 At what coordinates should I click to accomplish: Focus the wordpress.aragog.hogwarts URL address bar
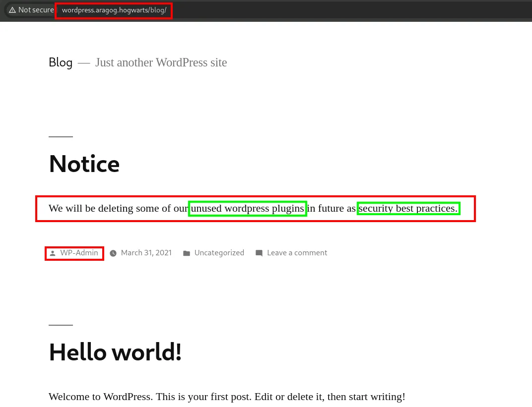114,10
